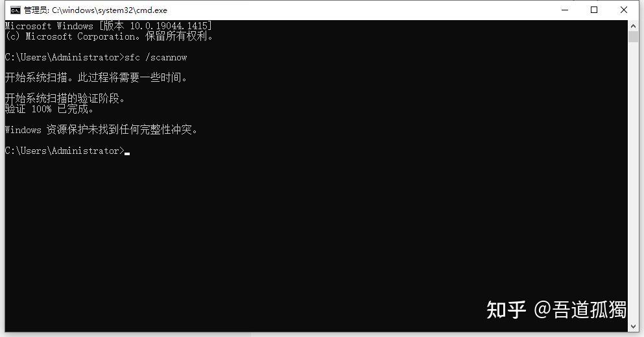
Task: Click the typed command sfc /scannow
Action: tap(156, 57)
